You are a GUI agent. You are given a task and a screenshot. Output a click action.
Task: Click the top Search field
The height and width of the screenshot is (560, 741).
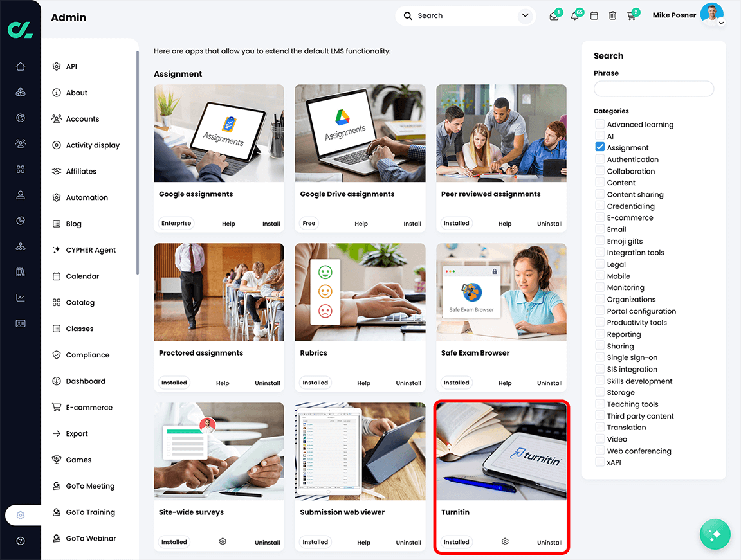click(466, 15)
